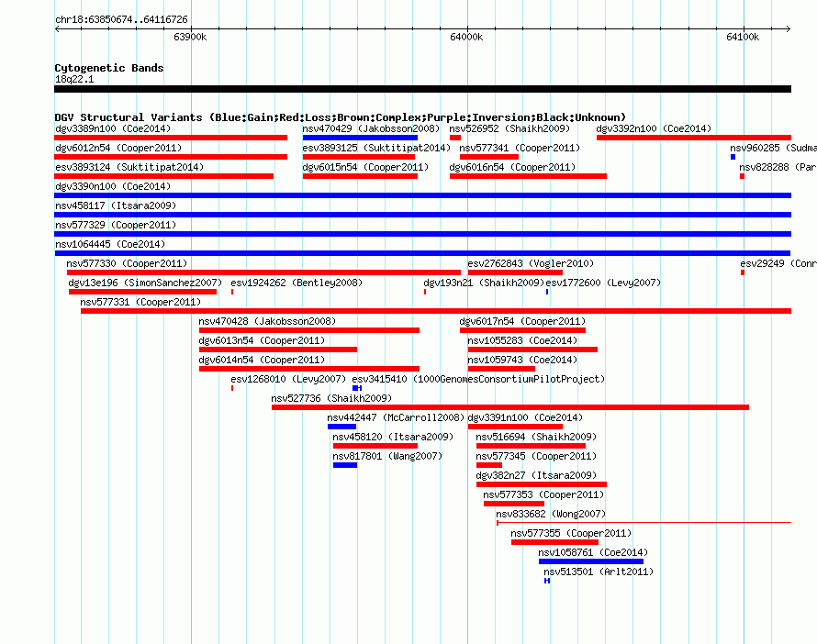The width and height of the screenshot is (817, 644).
Task: Click nsv833682 (Wong2007) label
Action: click(x=551, y=514)
